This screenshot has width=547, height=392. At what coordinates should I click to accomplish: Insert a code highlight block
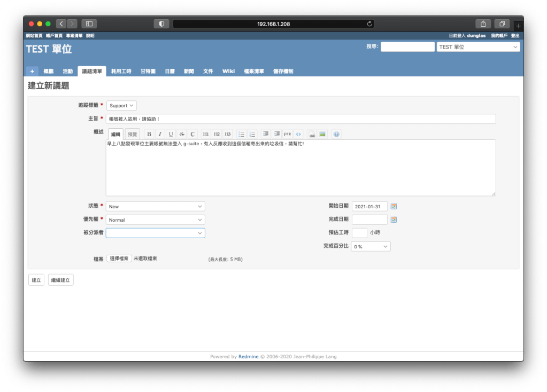(298, 134)
